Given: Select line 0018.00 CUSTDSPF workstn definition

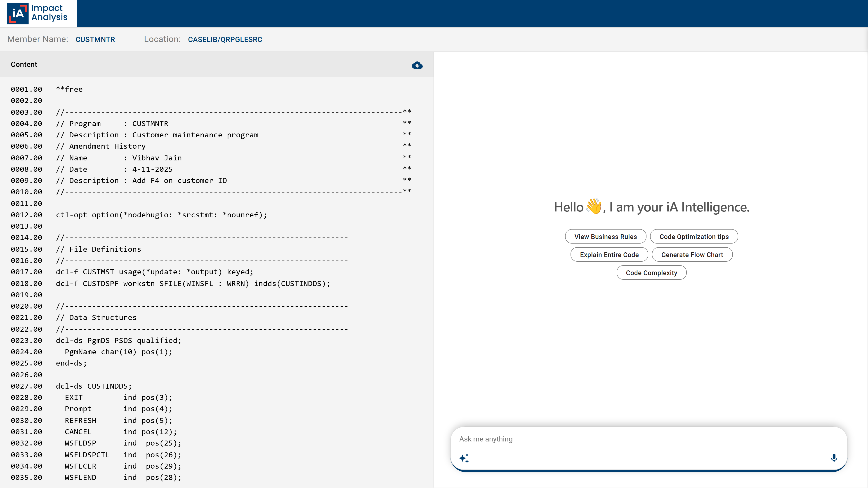Looking at the screenshot, I should (x=193, y=284).
